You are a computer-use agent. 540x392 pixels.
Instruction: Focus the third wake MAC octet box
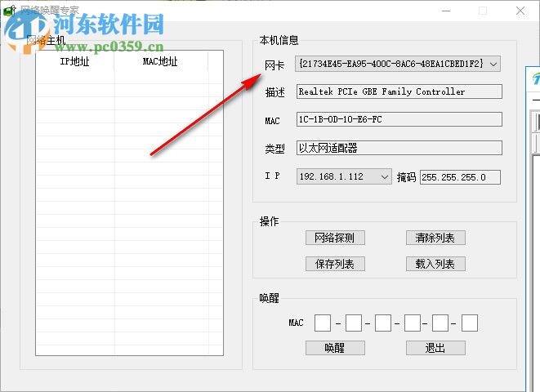click(x=383, y=323)
